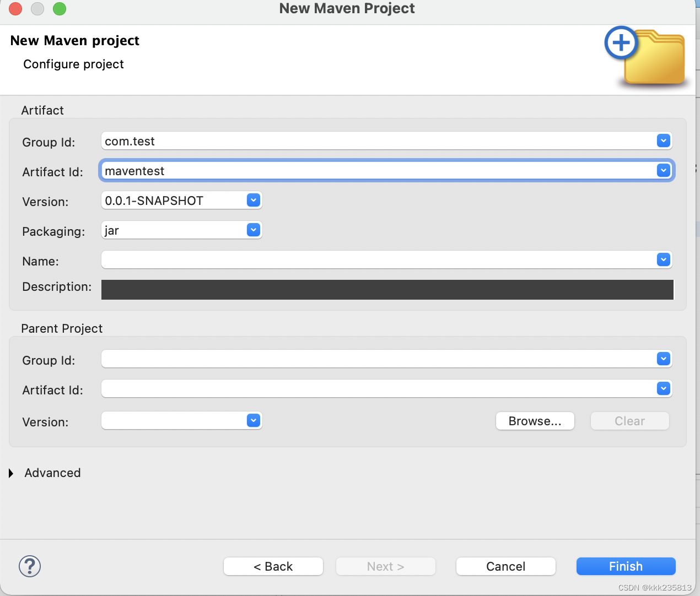The image size is (700, 596).
Task: Open the Name field dropdown
Action: (x=663, y=259)
